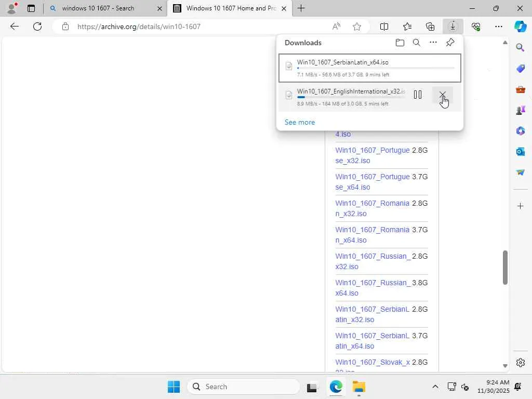Open sidebar Outlook icon
This screenshot has height=399, width=532.
[x=520, y=152]
